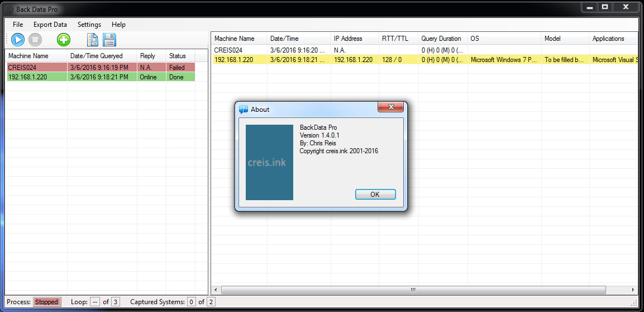The image size is (644, 312).
Task: Open the document list icon in the toolbar
Action: [93, 40]
